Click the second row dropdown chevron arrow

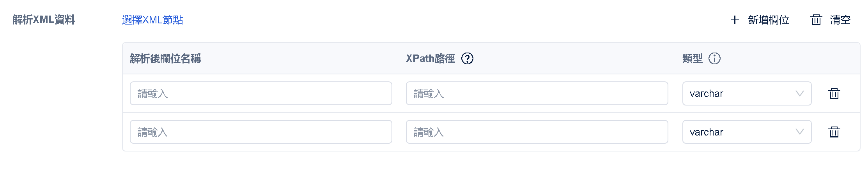coord(800,132)
